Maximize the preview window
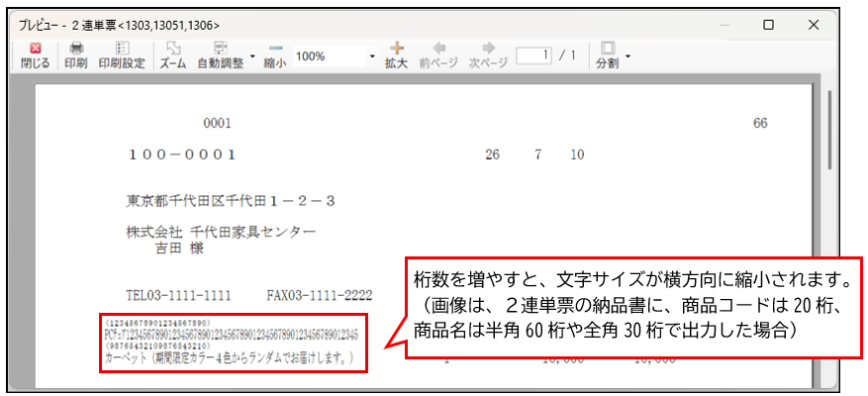 [x=768, y=25]
